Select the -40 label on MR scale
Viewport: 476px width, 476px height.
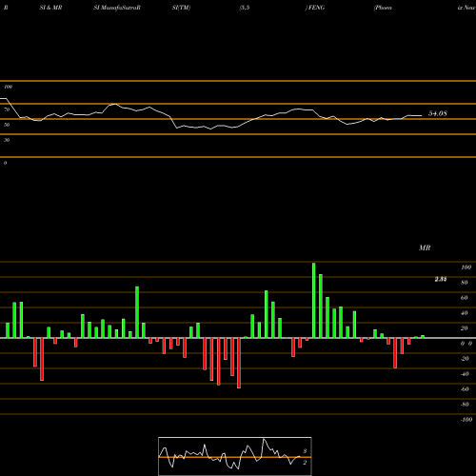(x=465, y=374)
